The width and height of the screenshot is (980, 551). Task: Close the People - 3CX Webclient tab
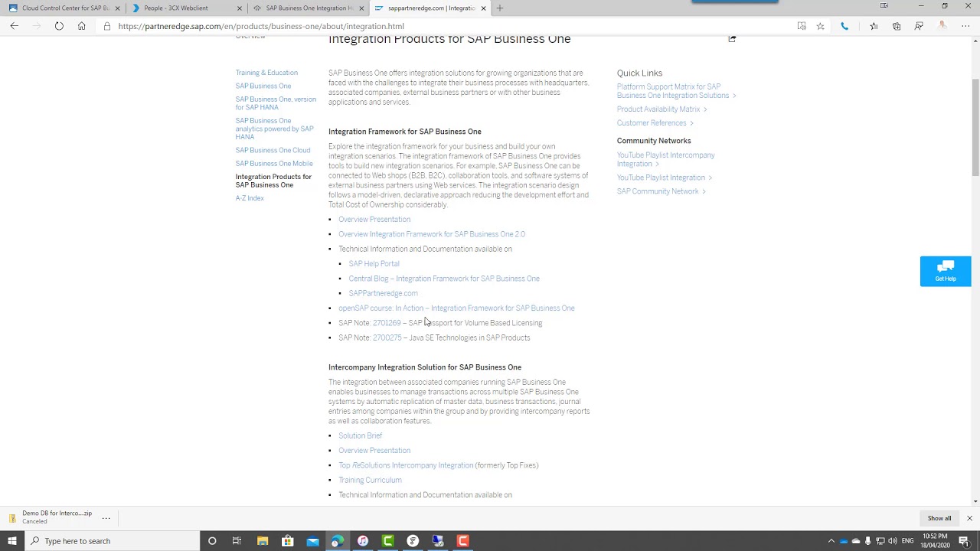(x=239, y=8)
